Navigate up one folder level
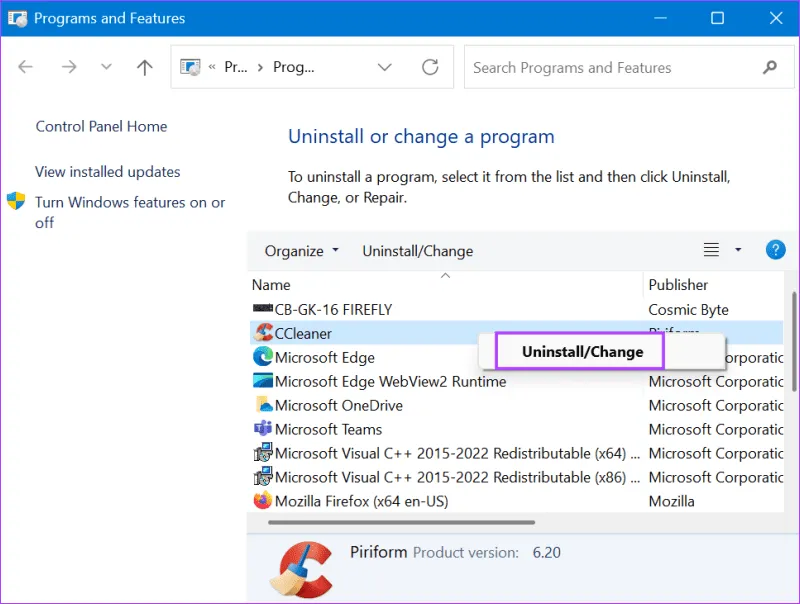Screen dimensions: 800x604 click(x=143, y=67)
